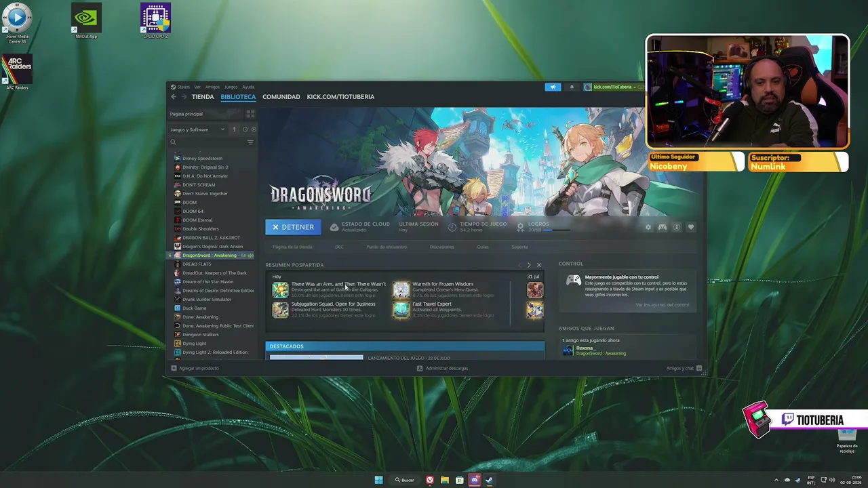The width and height of the screenshot is (868, 488).
Task: Select the BIBLIOTECA tab
Action: click(238, 97)
